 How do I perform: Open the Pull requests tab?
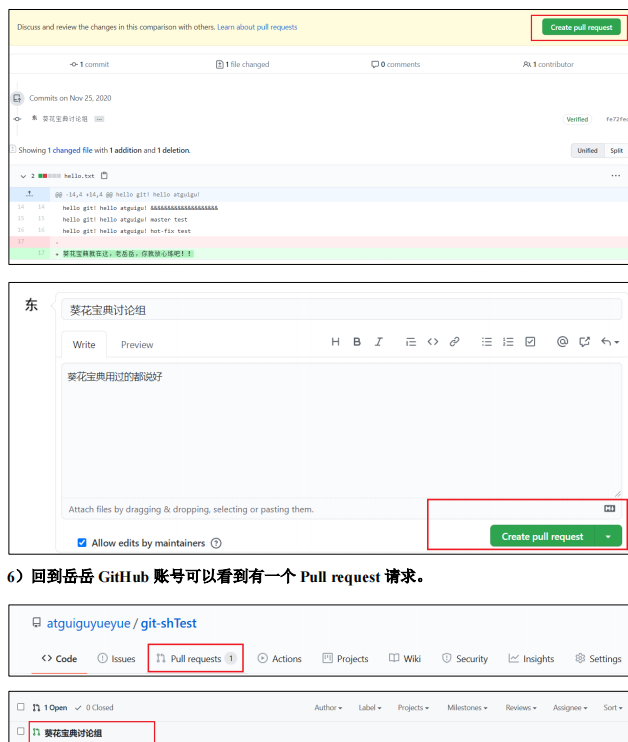pyautogui.click(x=196, y=658)
